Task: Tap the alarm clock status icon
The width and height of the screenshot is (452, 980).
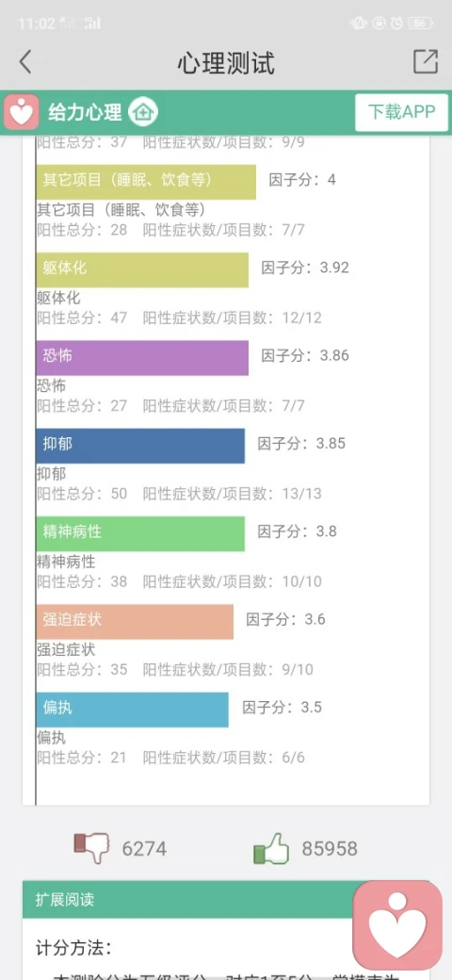Action: click(397, 24)
